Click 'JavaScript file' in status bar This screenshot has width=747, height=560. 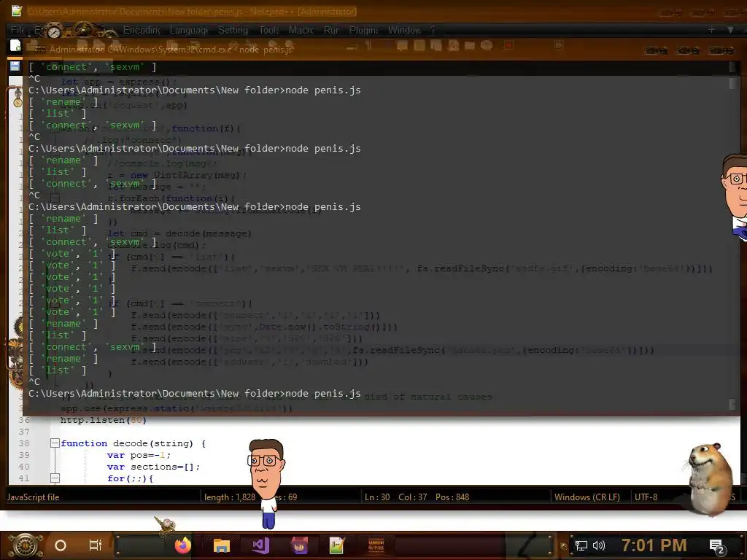[34, 497]
